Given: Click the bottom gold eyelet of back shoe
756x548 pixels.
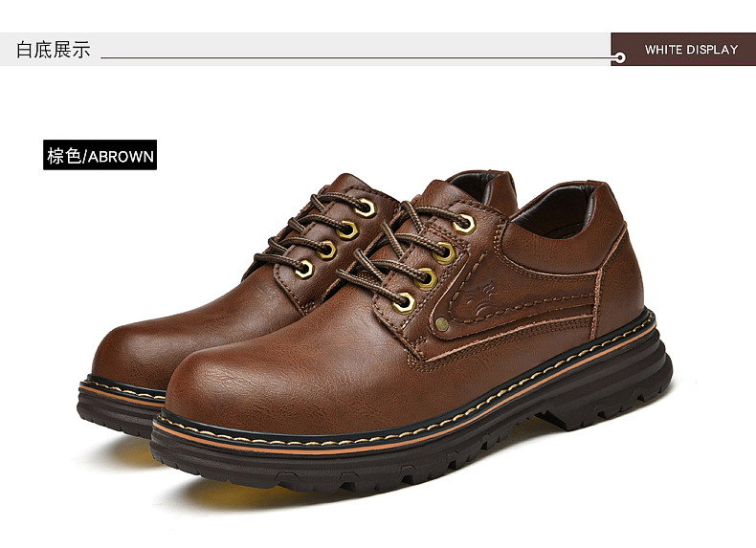Looking at the screenshot, I should (x=304, y=269).
